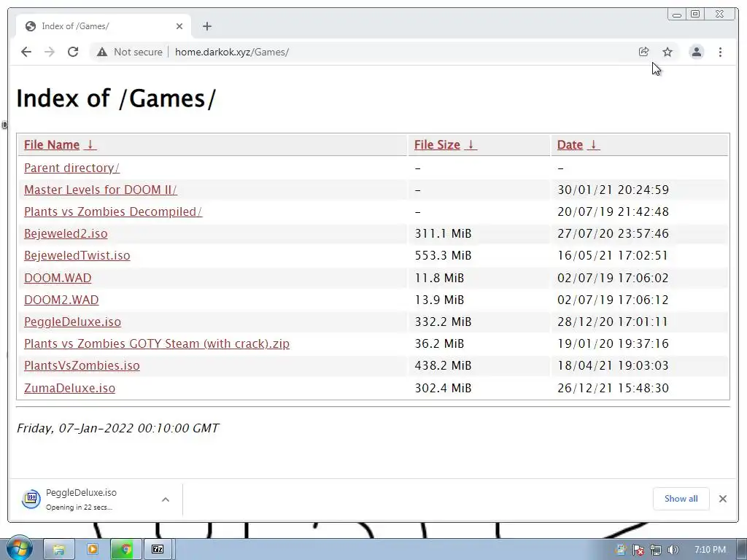
Task: Click the Index of /Games/ heading
Action: 116,98
